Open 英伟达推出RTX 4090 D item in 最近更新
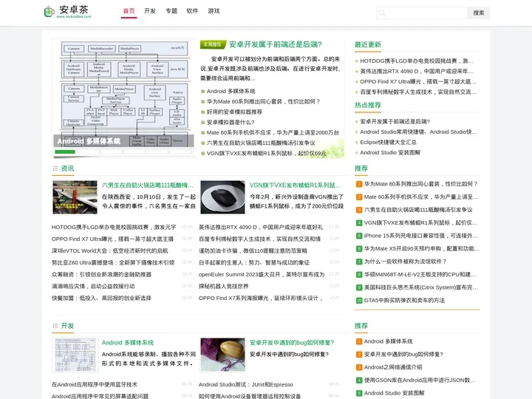 pos(416,71)
